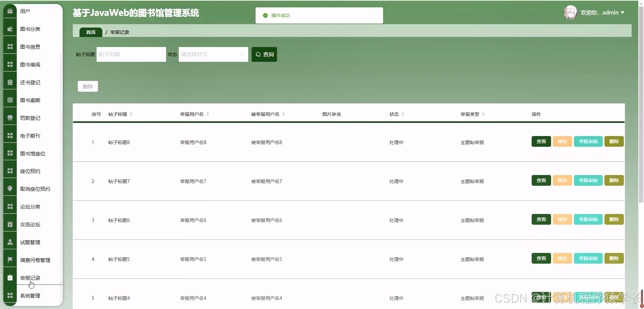The width and height of the screenshot is (644, 309).
Task: Sort by 举报类型 column arrows
Action: pyautogui.click(x=483, y=114)
